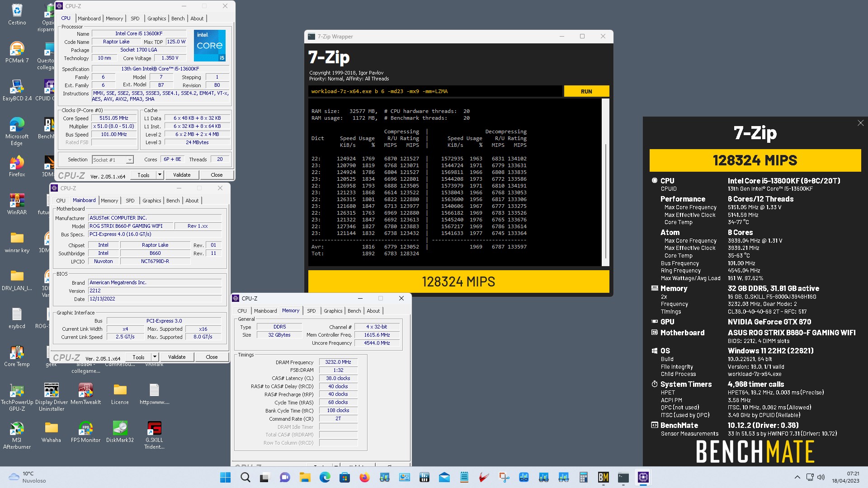Open the Socket #1 selection dropdown
This screenshot has width=868, height=488.
point(113,160)
